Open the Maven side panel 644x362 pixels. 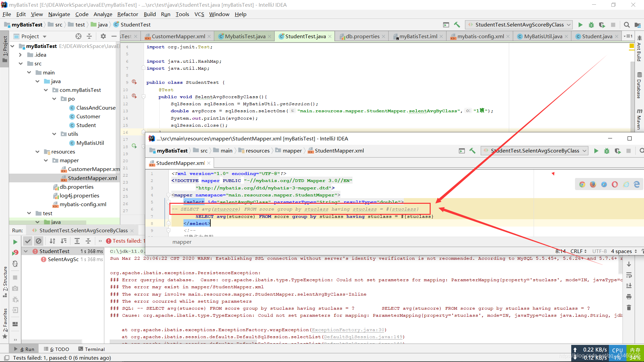(639, 119)
